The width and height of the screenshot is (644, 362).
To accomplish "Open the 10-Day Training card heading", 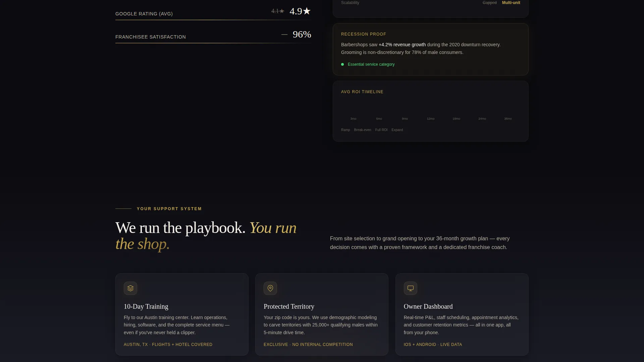I will pos(146,306).
